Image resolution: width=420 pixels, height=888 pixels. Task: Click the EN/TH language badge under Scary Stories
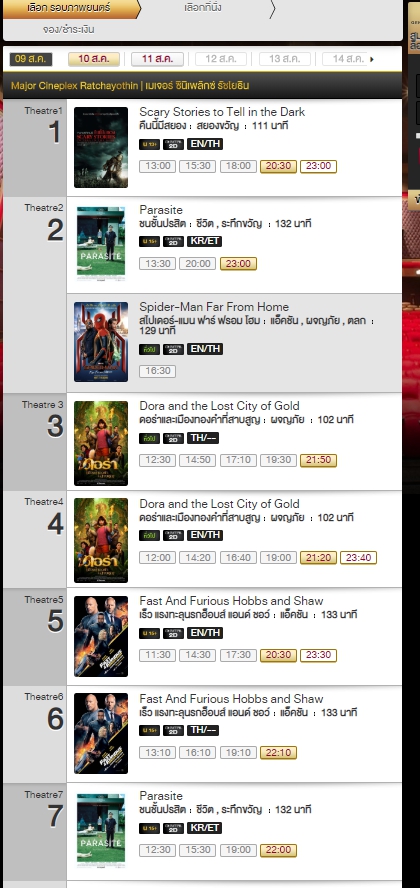coord(205,144)
